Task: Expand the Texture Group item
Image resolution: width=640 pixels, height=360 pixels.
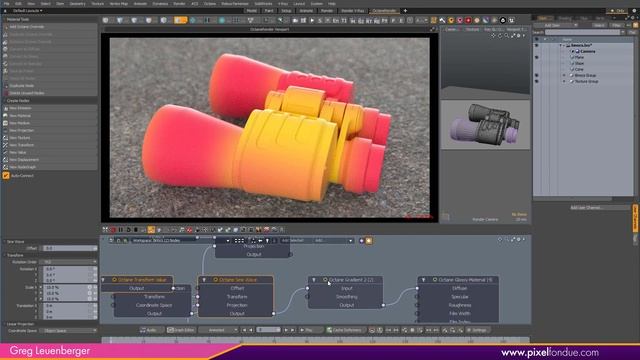Action: click(x=564, y=82)
